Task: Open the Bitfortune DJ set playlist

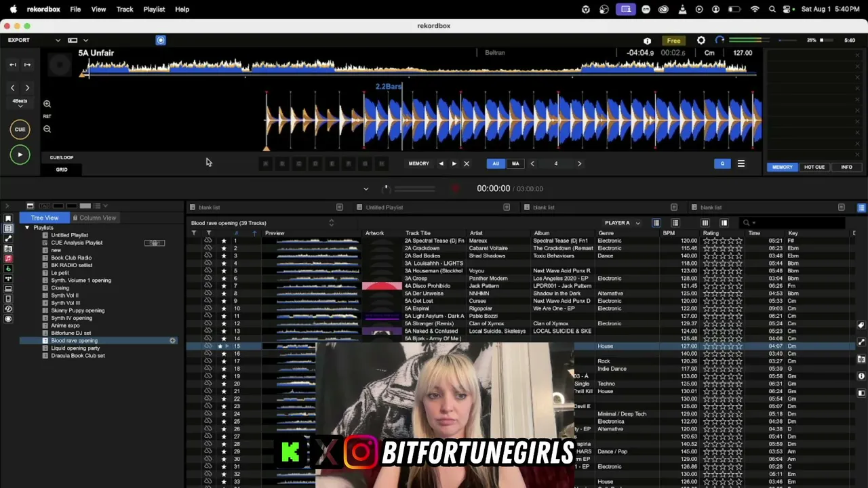Action: coord(71,333)
